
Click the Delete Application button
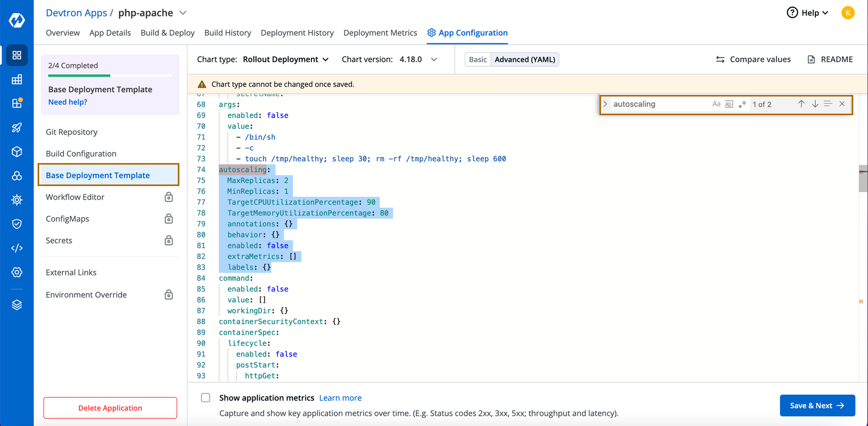tap(110, 408)
